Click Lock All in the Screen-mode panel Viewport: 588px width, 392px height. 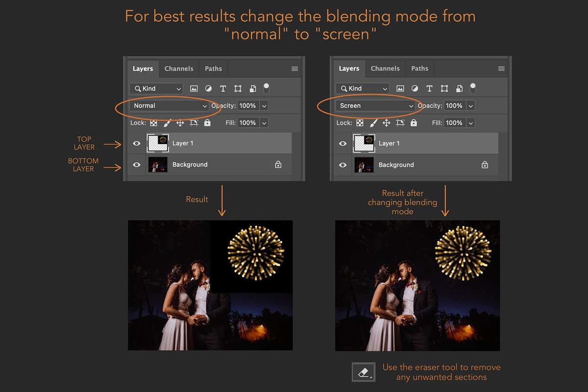point(414,123)
